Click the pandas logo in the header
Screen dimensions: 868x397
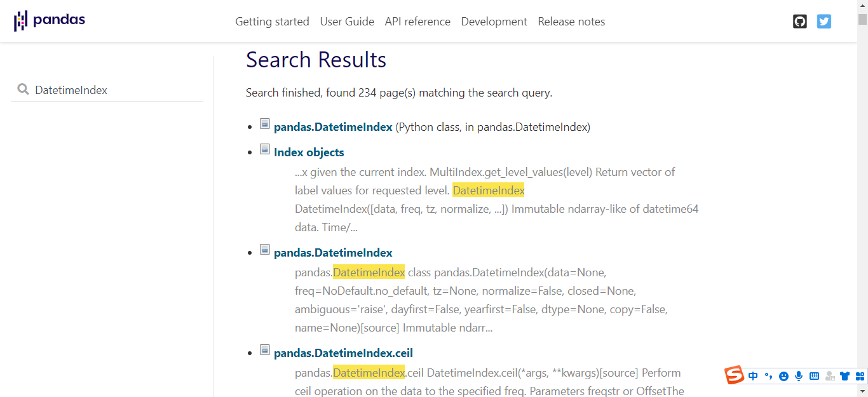tap(50, 20)
